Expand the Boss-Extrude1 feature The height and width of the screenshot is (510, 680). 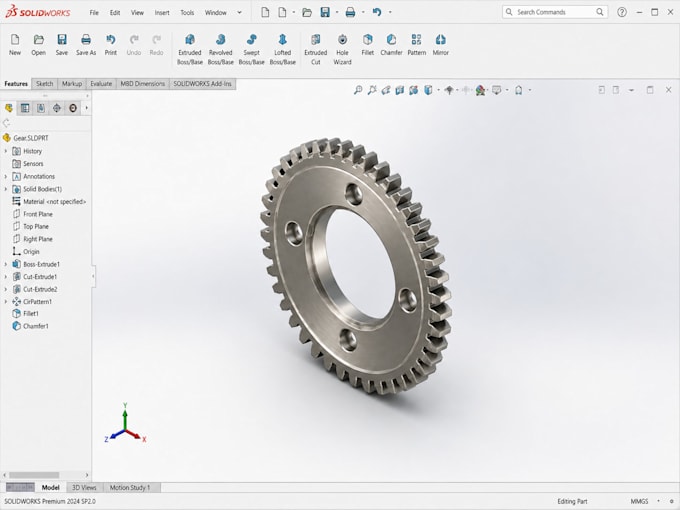click(6, 264)
